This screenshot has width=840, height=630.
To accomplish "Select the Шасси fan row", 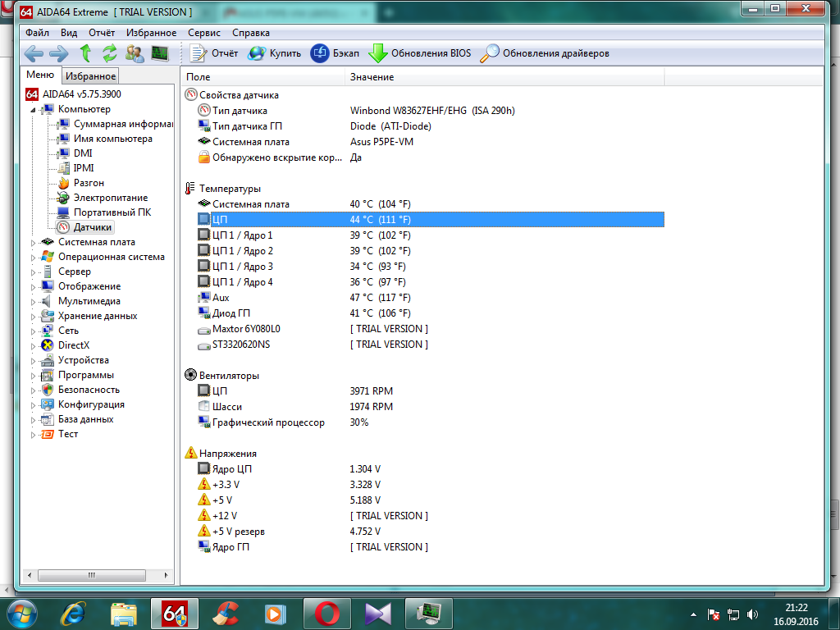I will pos(431,407).
